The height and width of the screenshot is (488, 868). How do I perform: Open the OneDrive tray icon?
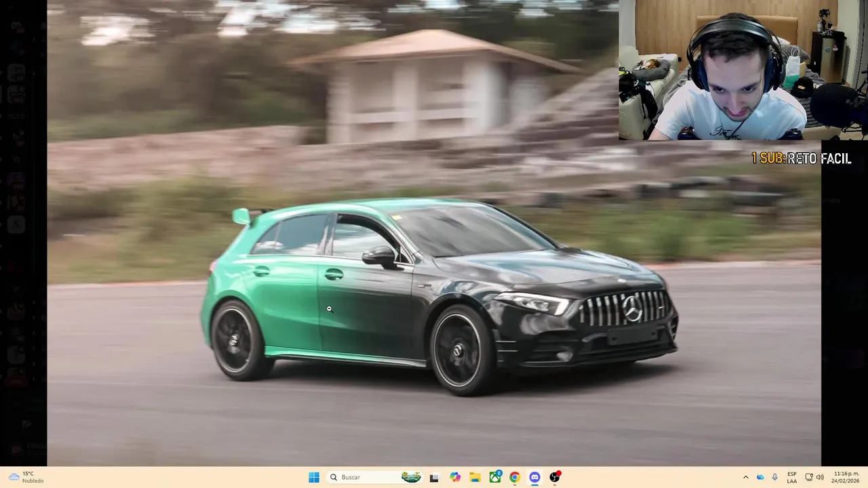pyautogui.click(x=760, y=477)
